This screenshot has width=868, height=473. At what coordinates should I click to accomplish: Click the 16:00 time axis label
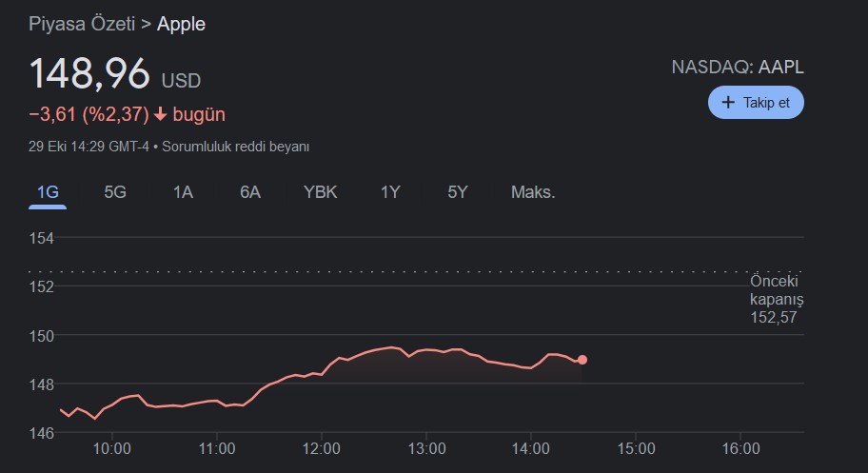740,448
